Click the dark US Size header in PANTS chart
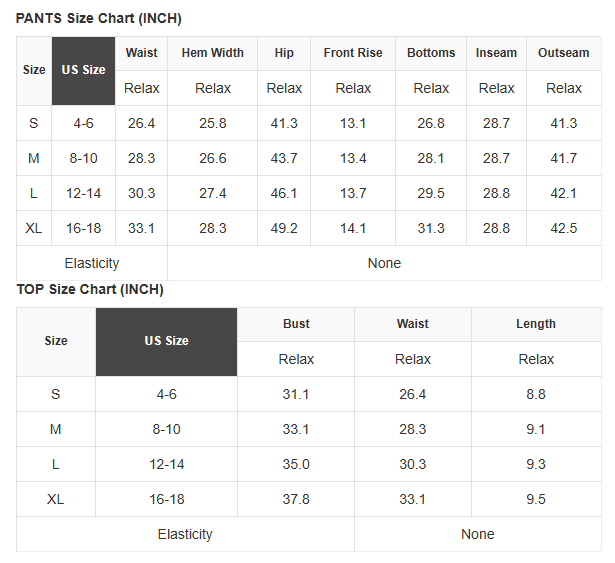 pos(83,71)
